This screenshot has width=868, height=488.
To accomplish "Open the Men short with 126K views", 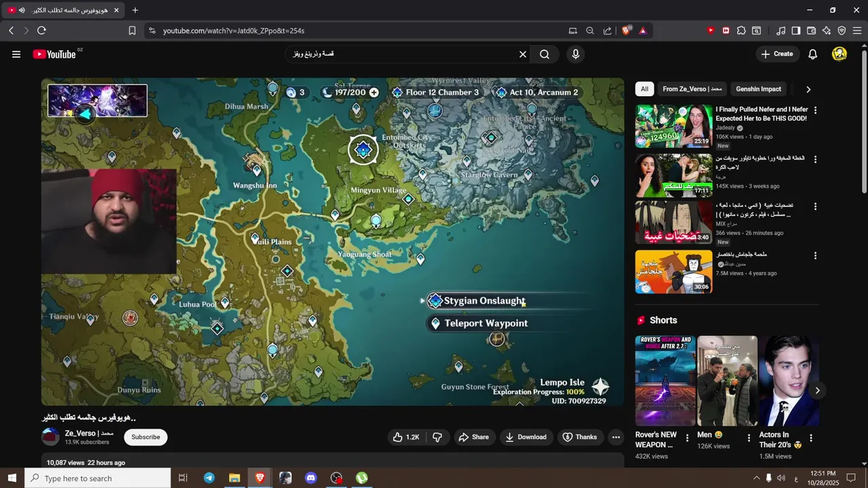I will point(727,381).
